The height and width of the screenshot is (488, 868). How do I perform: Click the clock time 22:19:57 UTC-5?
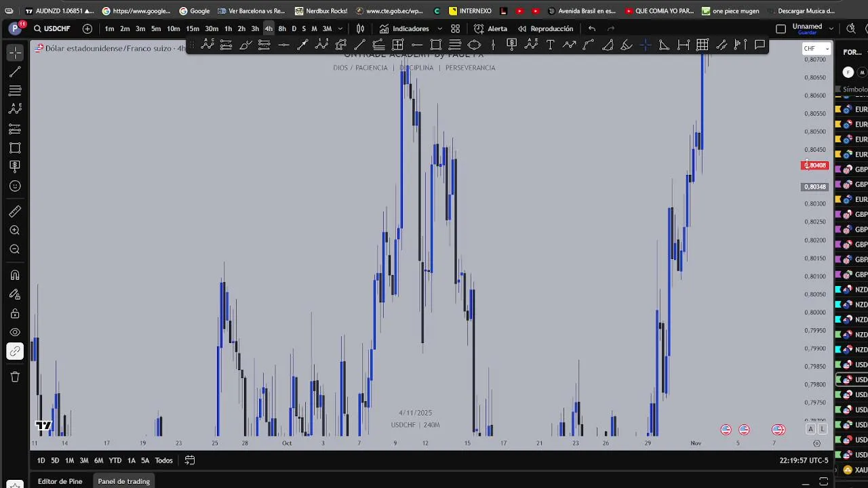tap(804, 461)
